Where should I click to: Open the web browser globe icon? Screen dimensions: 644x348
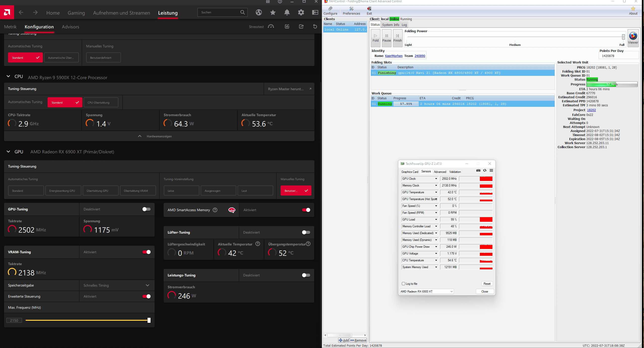[259, 12]
